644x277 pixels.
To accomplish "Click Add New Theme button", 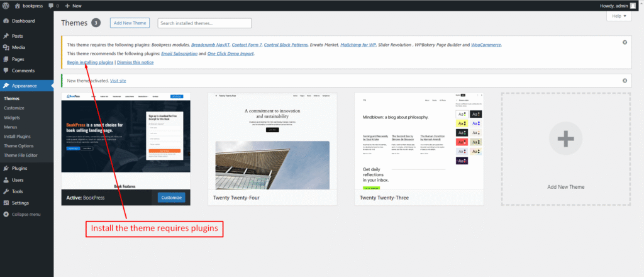I will (130, 23).
